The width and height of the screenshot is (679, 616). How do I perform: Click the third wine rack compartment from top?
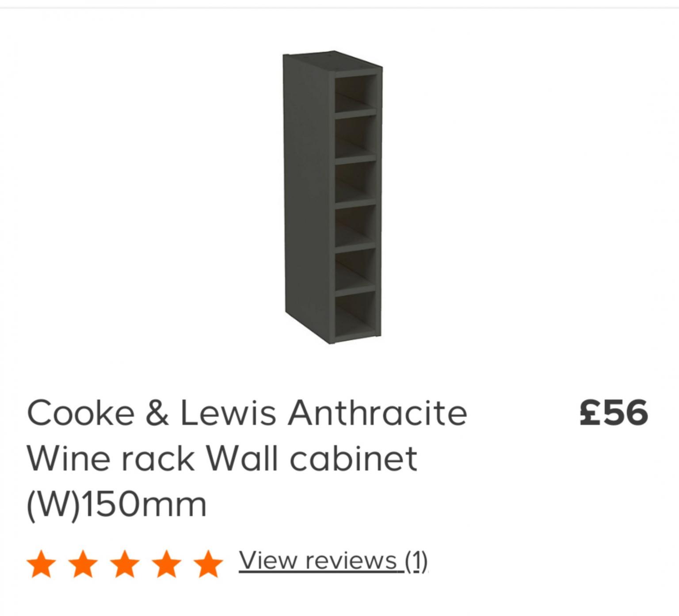355,182
